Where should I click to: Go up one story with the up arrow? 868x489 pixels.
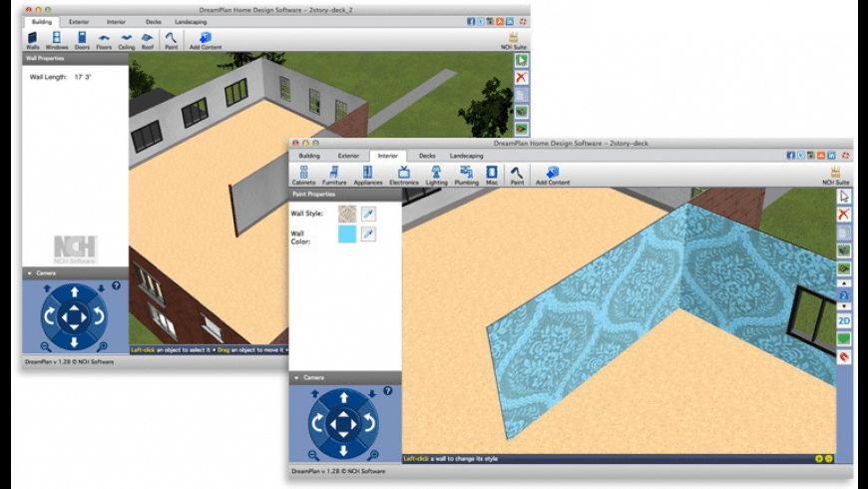pos(844,283)
